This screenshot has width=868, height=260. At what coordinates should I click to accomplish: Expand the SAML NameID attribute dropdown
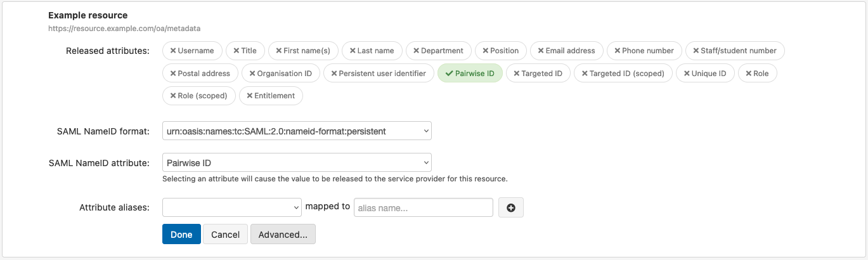(x=297, y=163)
